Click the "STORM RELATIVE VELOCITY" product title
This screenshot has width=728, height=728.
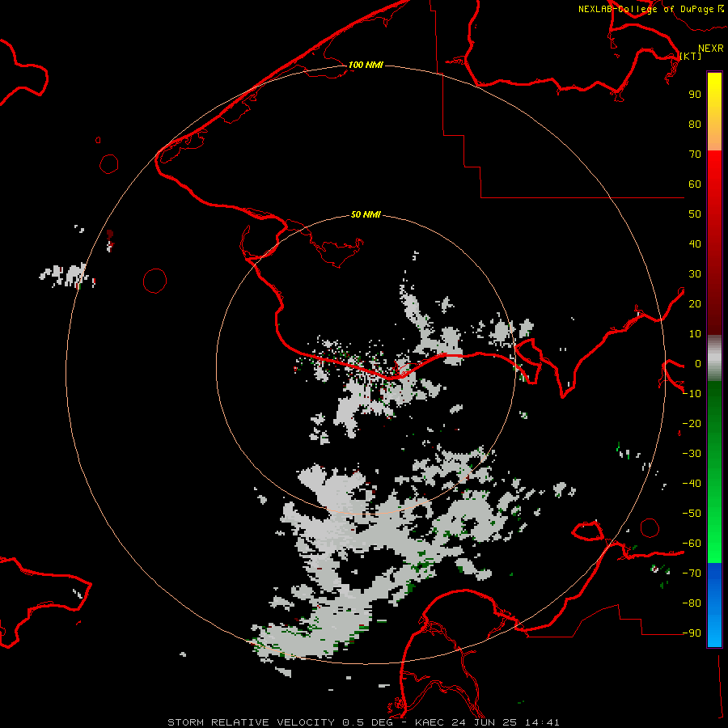pos(251,722)
